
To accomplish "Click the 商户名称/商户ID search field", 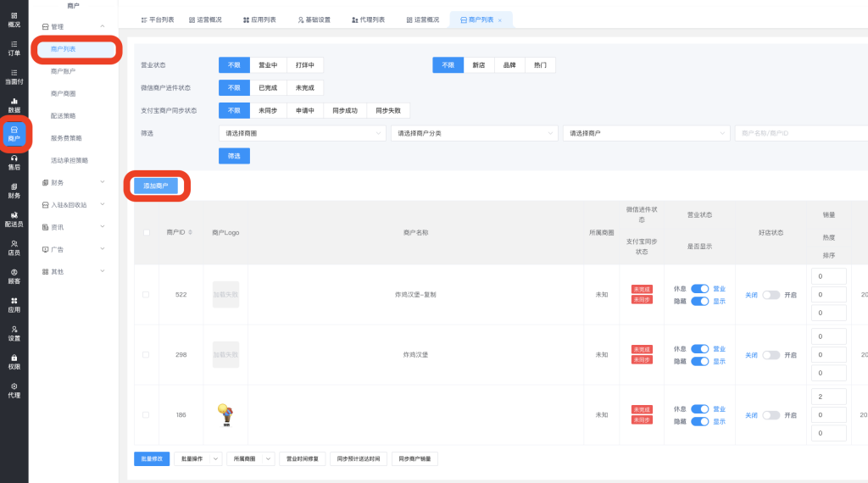I will pos(801,133).
